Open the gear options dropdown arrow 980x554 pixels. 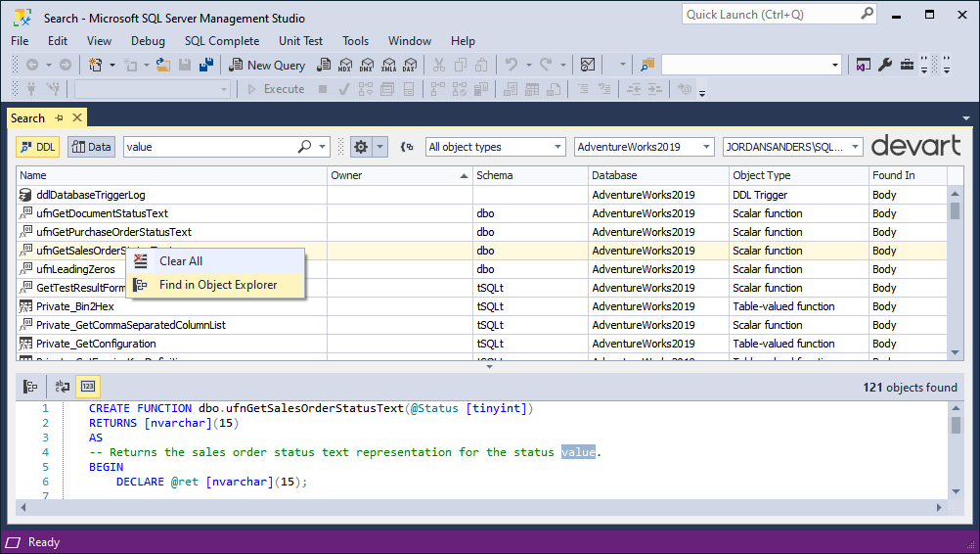pos(380,147)
